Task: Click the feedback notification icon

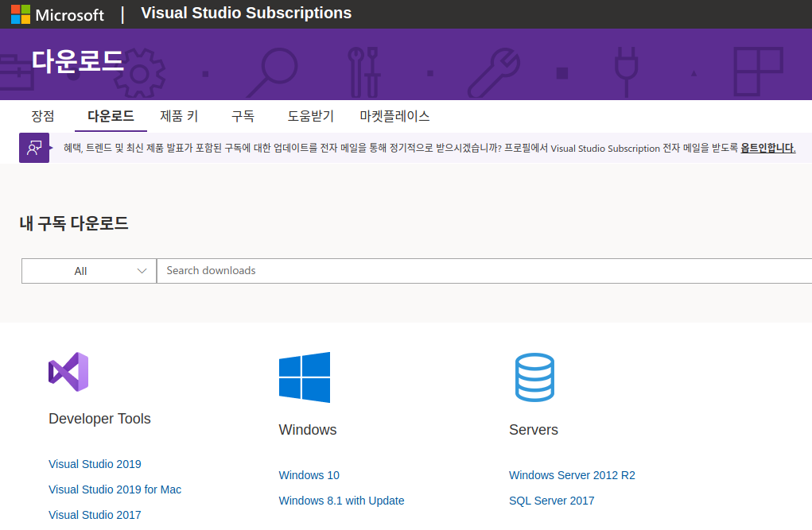Action: 34,148
